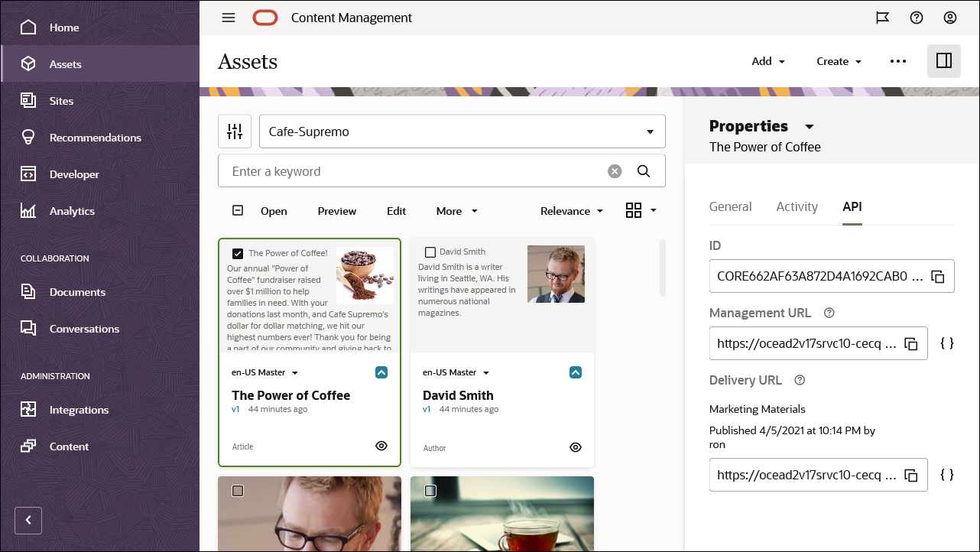Open the three-dot more actions menu
Screen dimensions: 980x552
[898, 61]
